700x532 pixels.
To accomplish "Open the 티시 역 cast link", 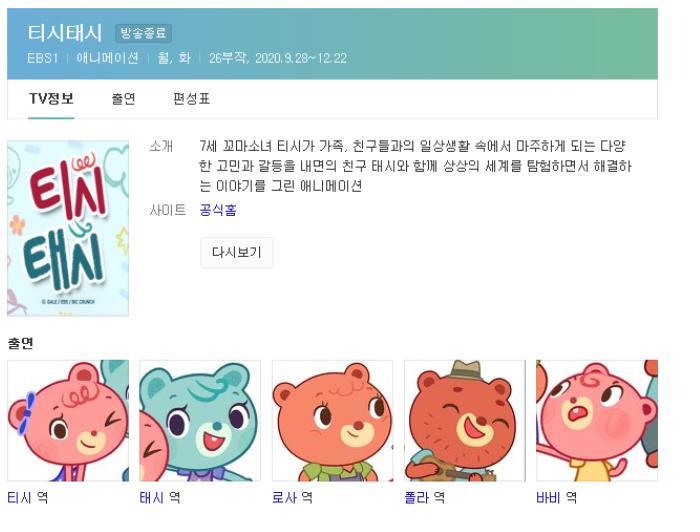I will tap(28, 497).
